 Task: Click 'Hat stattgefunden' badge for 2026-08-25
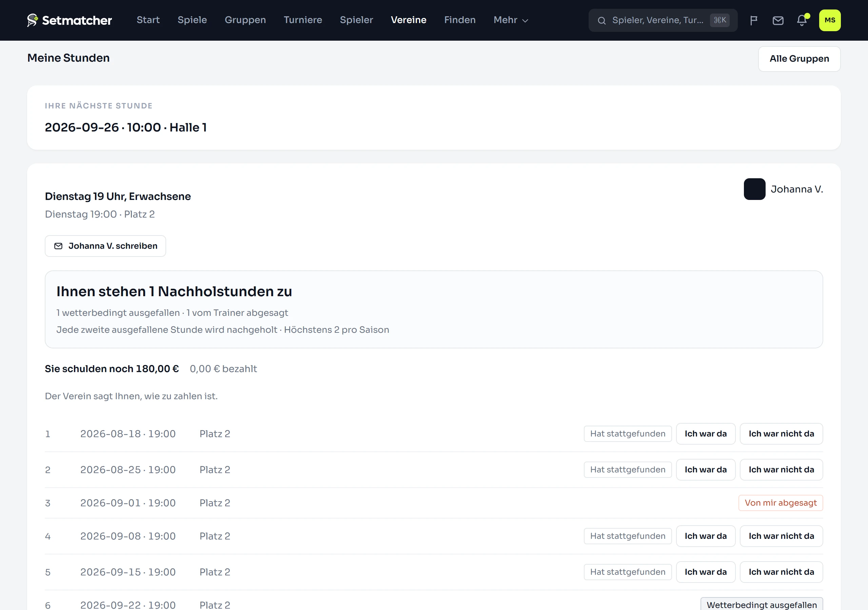tap(627, 470)
